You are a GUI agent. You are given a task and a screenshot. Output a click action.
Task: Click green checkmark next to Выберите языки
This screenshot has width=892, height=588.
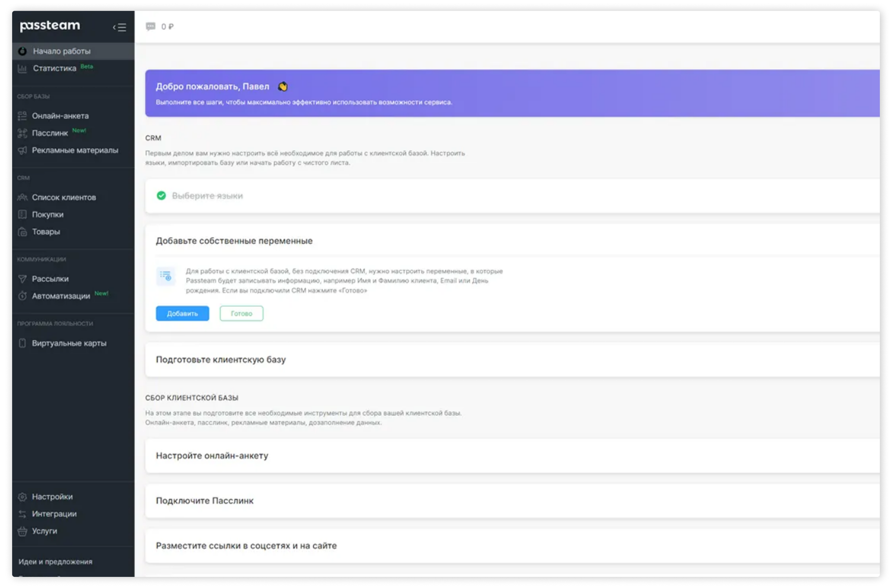point(161,196)
